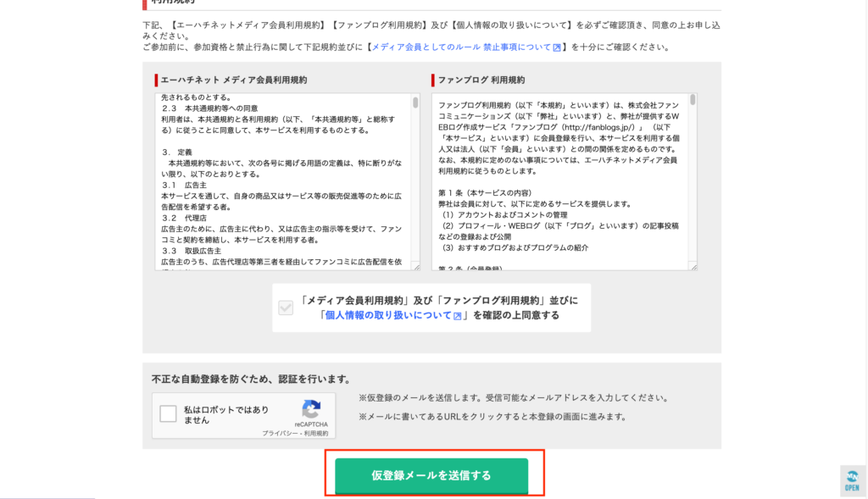Click the line 第1条（本サービスの内容）
This screenshot has height=499, width=868.
click(485, 192)
